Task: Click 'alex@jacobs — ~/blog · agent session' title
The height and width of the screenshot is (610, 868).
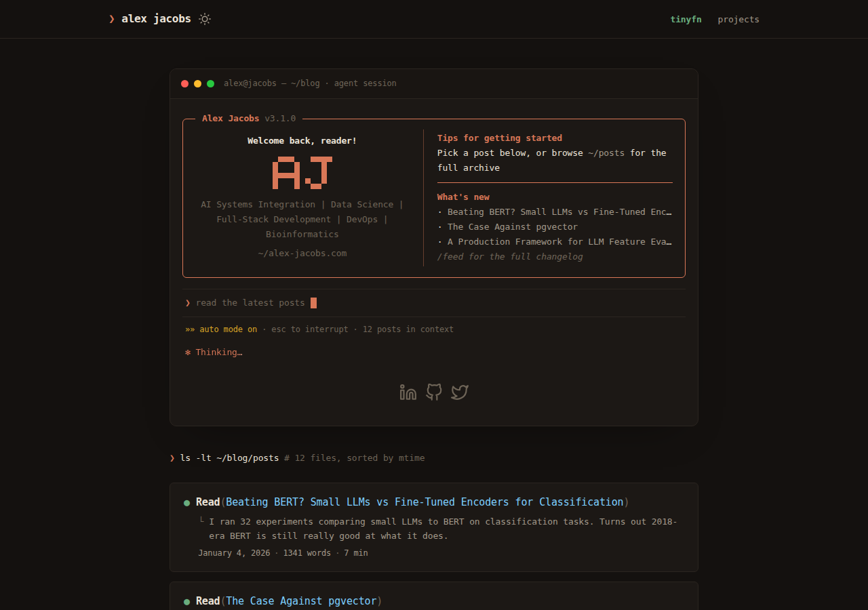Action: 310,83
